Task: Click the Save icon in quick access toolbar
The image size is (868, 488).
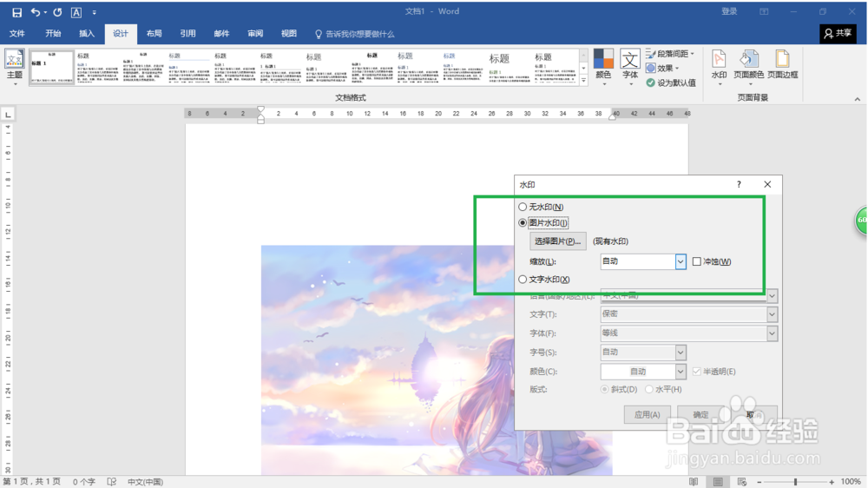Action: click(16, 12)
